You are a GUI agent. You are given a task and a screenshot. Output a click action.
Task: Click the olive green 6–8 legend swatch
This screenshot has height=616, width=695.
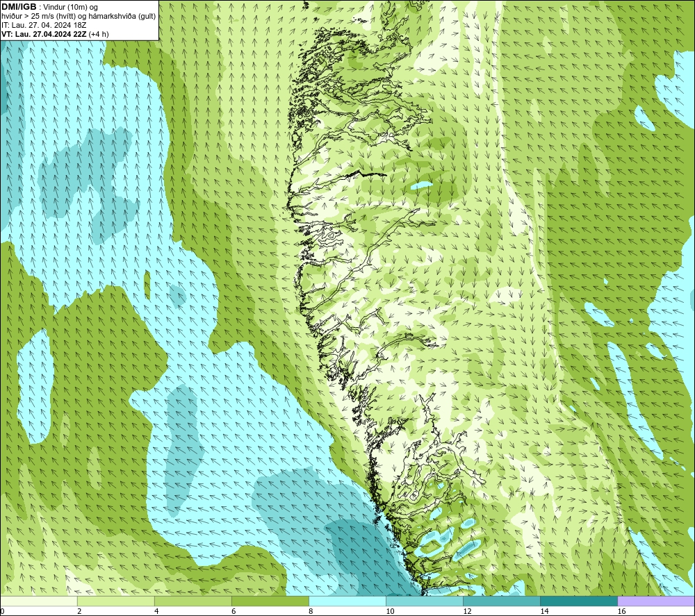pyautogui.click(x=270, y=601)
